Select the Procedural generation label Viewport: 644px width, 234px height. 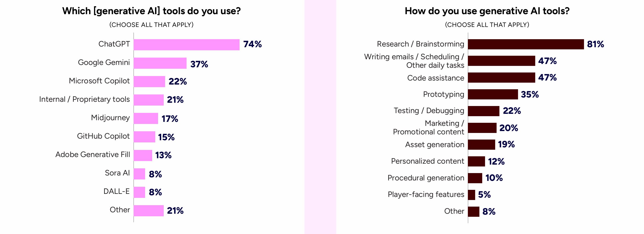(x=426, y=178)
